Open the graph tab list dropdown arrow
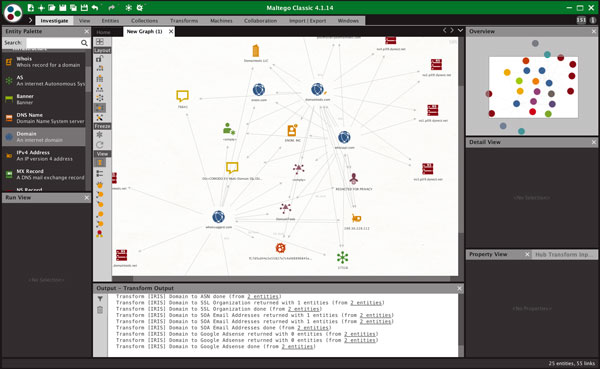The width and height of the screenshot is (600, 369). (x=460, y=30)
